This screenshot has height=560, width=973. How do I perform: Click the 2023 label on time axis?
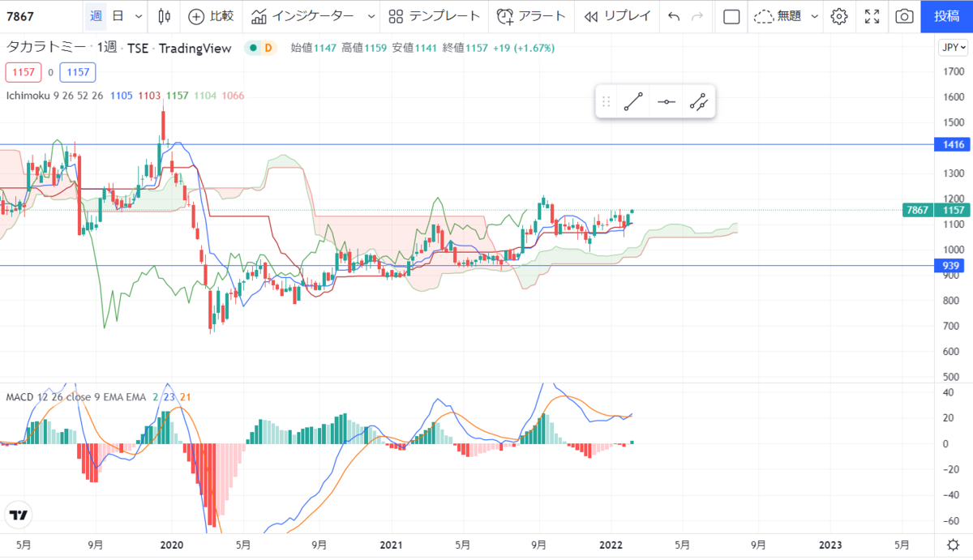coord(829,544)
